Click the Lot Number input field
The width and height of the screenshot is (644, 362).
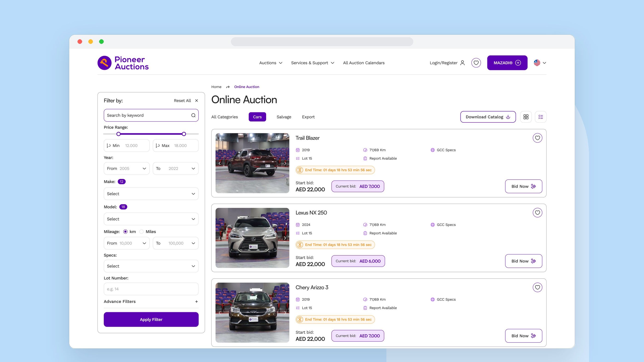[151, 289]
